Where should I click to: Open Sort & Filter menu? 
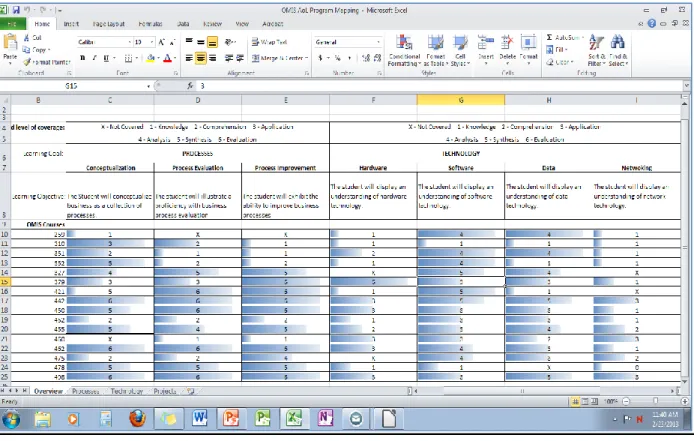click(x=596, y=50)
